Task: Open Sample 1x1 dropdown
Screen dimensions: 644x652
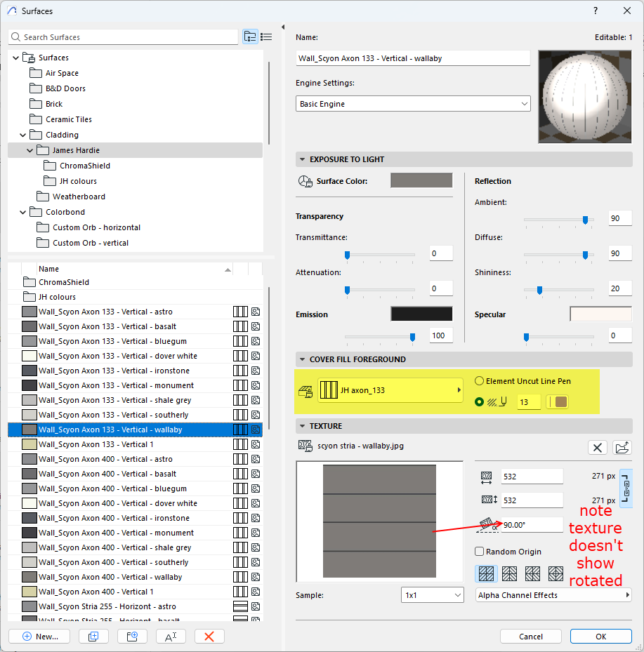Action: pos(432,595)
